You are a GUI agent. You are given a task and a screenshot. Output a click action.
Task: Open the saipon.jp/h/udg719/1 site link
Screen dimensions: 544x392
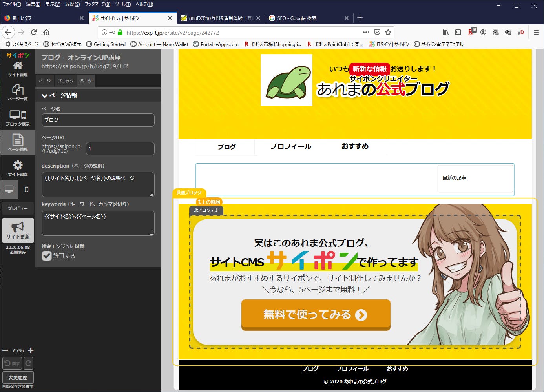tap(85, 66)
